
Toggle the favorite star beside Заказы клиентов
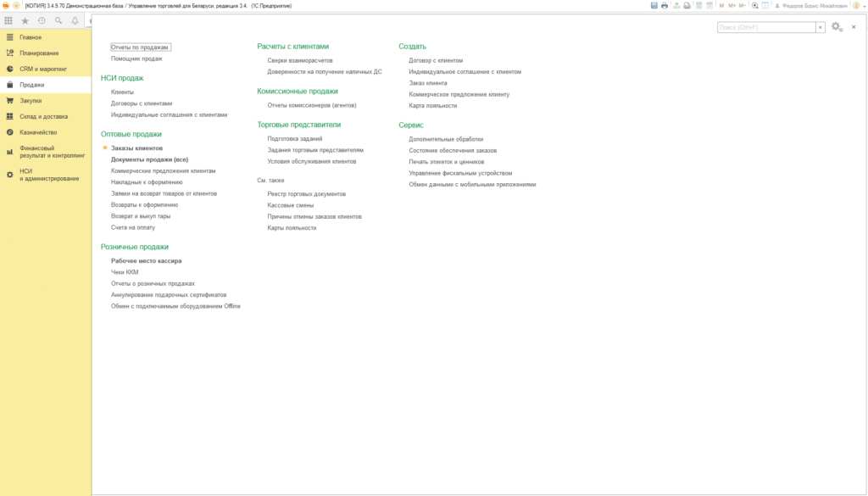[x=105, y=148]
